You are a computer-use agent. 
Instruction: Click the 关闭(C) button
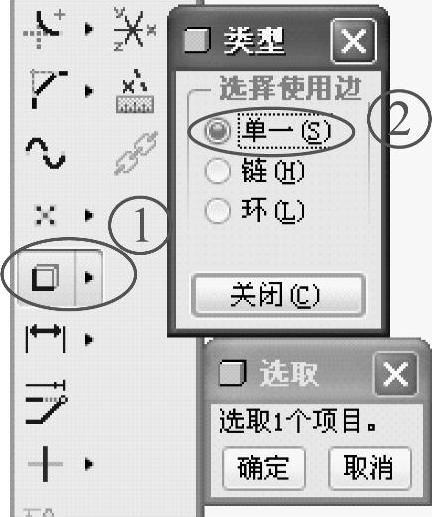point(278,295)
